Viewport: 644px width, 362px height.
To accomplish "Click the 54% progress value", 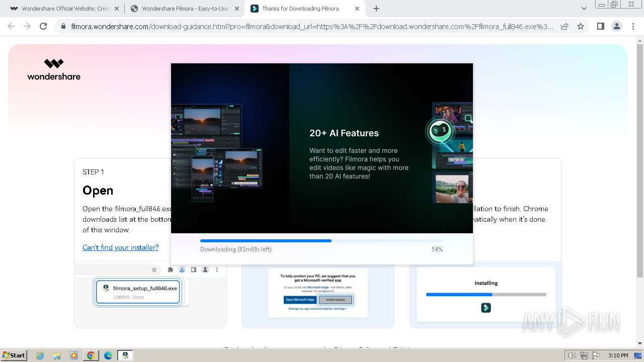I will point(437,249).
